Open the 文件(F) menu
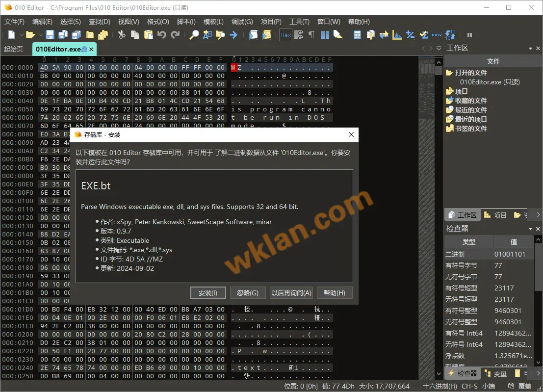Image resolution: width=543 pixels, height=392 pixels. tap(14, 22)
